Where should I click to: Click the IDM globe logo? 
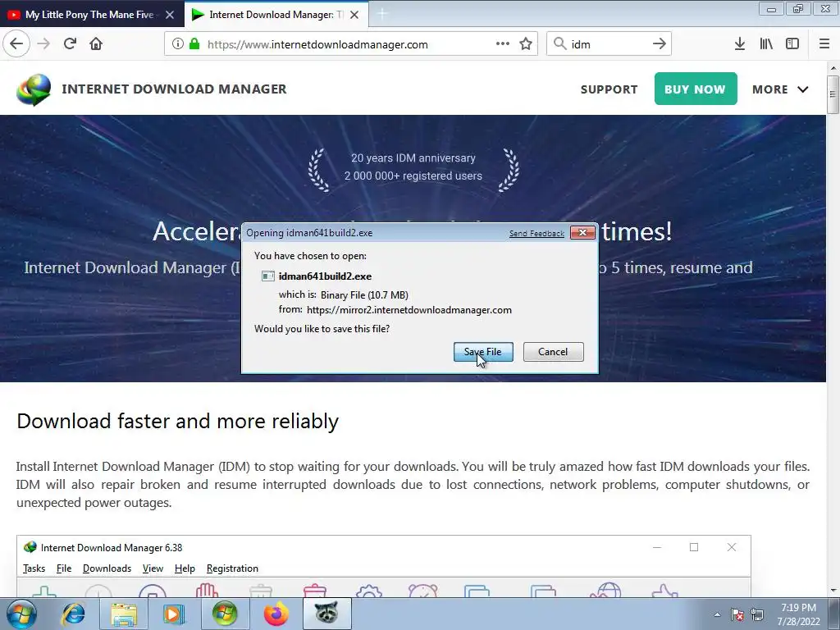[x=34, y=89]
